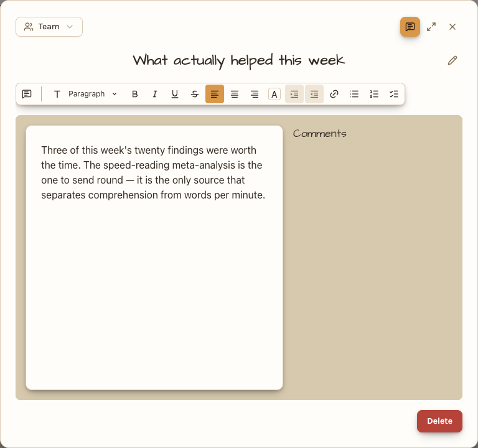
Task: Open text color picker
Action: (274, 94)
